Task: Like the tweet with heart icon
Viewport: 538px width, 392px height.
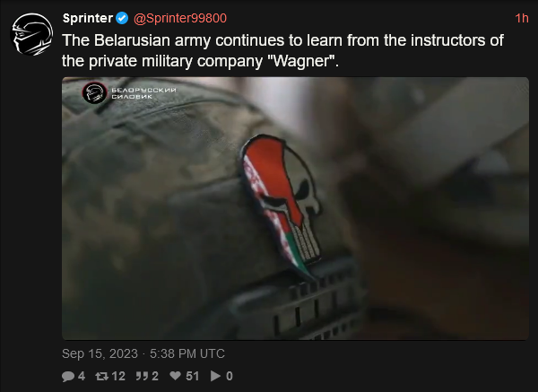Action: coord(176,376)
